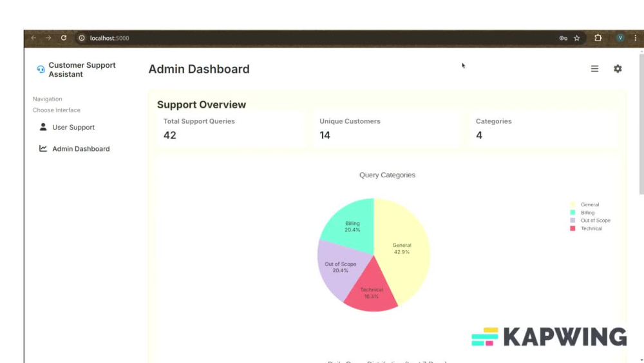
Task: Click the Admin Dashboard chart icon
Action: tap(43, 148)
